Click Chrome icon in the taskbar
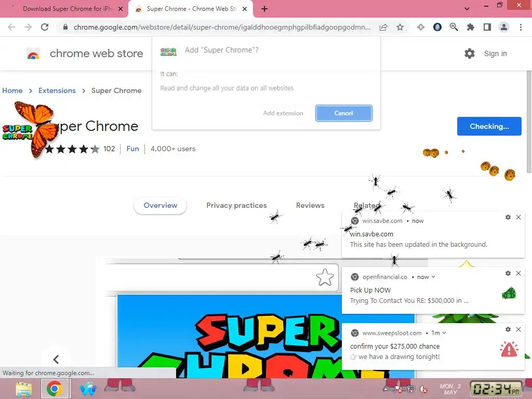 pyautogui.click(x=55, y=389)
